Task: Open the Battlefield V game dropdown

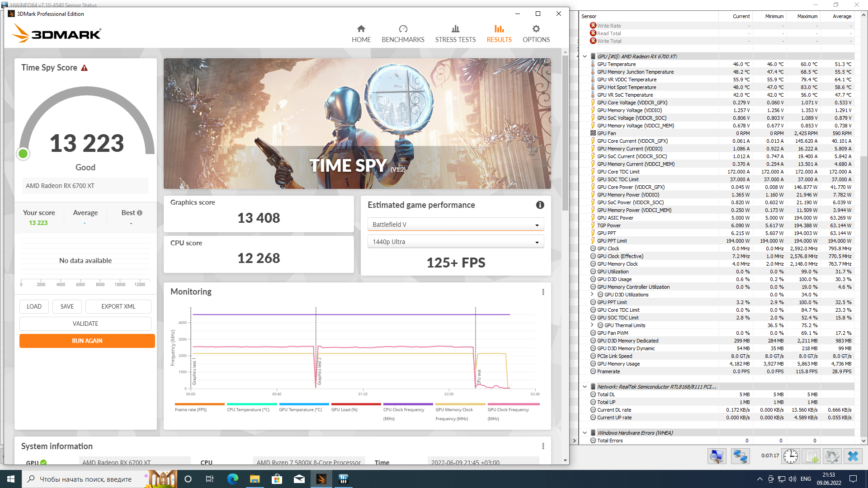Action: [455, 225]
